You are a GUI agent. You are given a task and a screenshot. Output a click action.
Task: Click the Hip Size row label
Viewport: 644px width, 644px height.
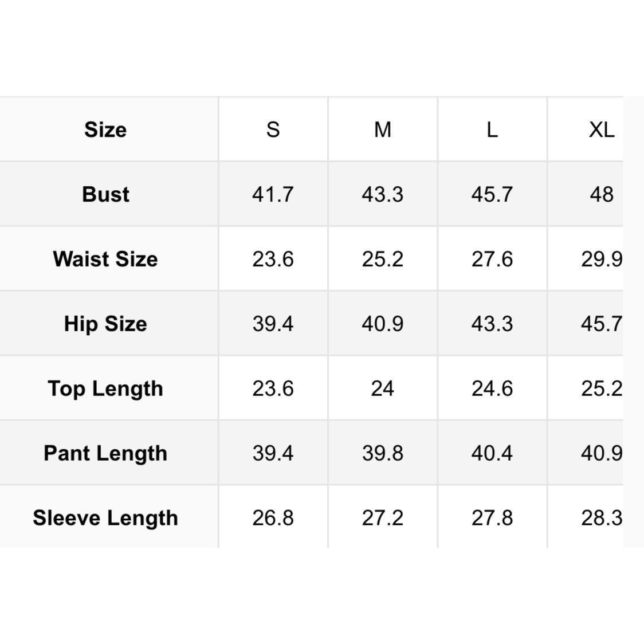coord(105,324)
